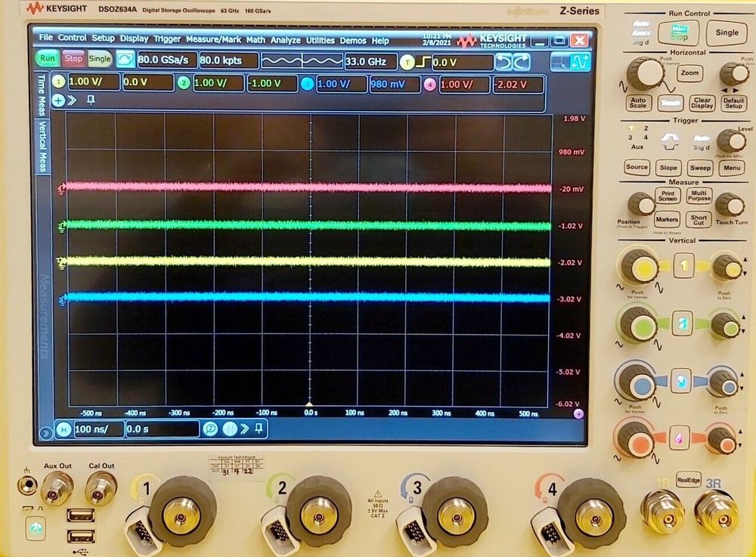Click the green Run button on screen

47,58
